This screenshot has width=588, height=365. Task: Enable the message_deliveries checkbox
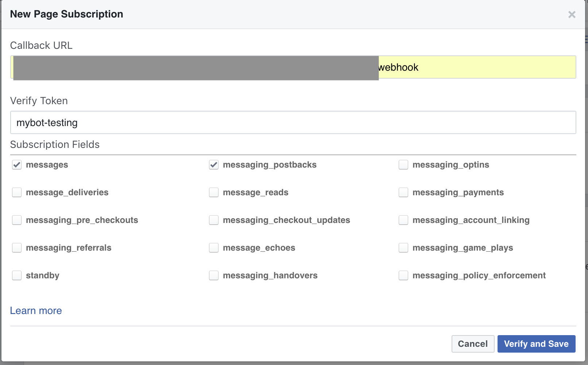(x=16, y=192)
